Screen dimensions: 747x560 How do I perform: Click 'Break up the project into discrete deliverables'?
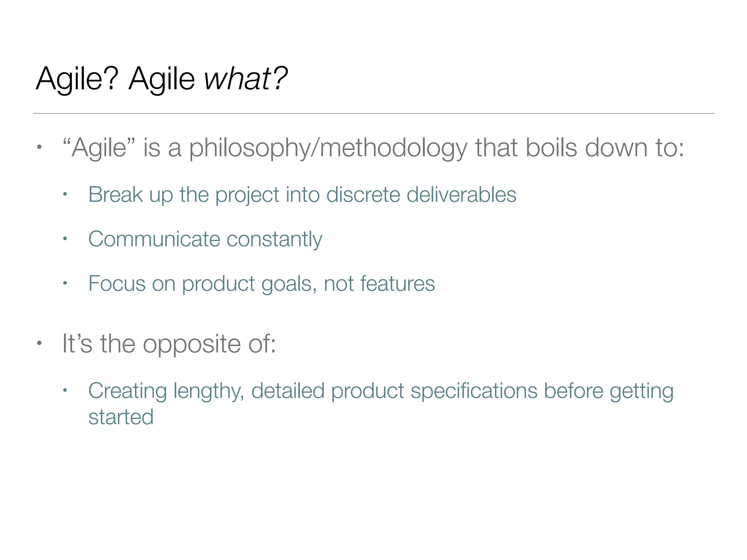(302, 194)
